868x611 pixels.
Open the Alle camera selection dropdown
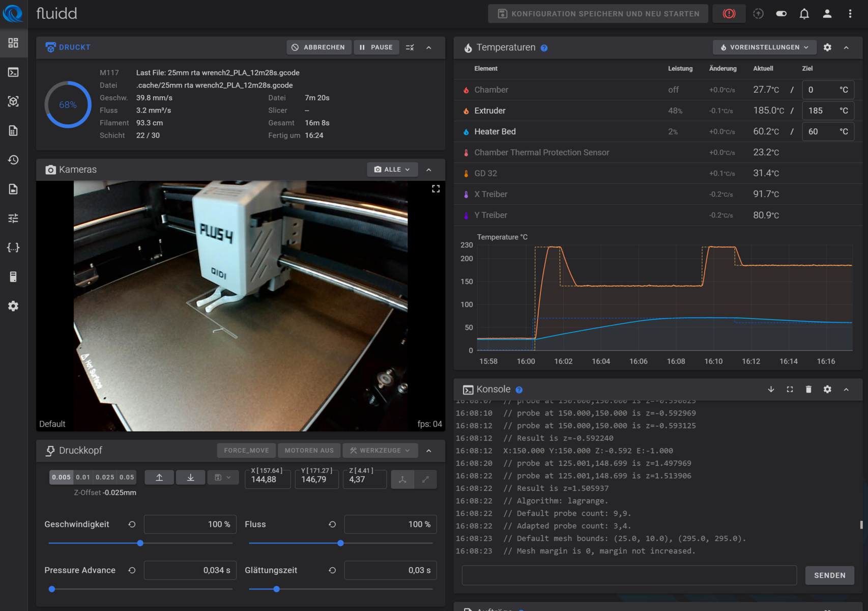tap(392, 170)
